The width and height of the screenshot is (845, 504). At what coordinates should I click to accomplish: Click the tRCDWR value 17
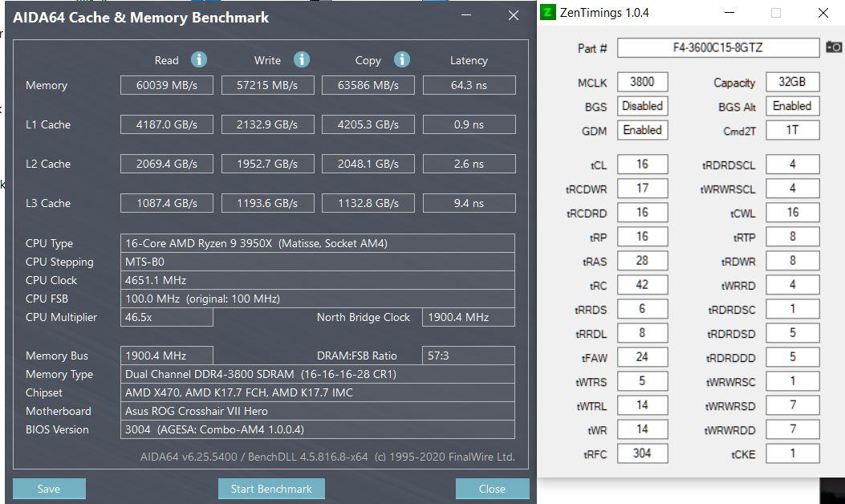click(642, 188)
